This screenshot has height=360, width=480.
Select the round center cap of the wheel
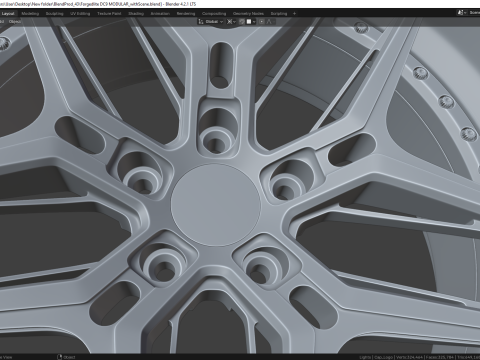point(216,205)
